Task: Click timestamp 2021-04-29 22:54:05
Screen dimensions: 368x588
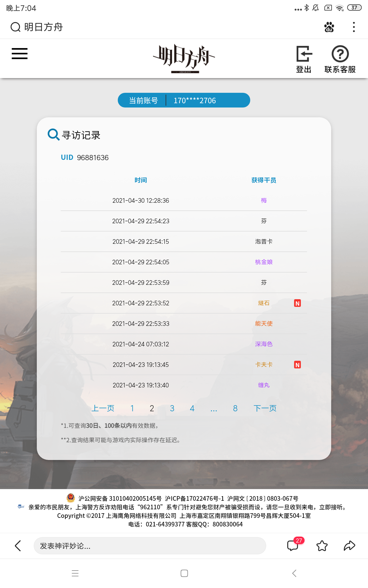Action: click(141, 262)
